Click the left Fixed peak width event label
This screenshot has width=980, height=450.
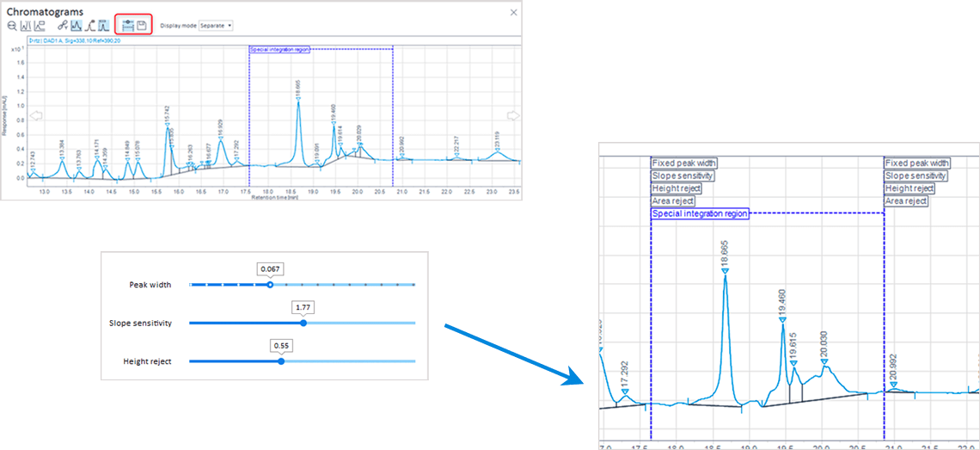click(684, 163)
